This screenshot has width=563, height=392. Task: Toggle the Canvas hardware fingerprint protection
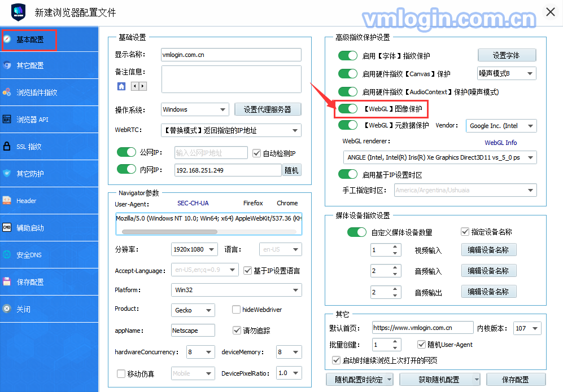(x=347, y=73)
